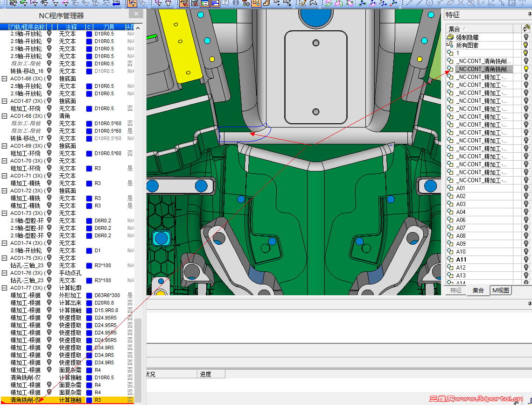Image resolution: width=532 pixels, height=405 pixels.
Task: Collapse the ACO1-75 (3X) group
Action: pos(4,258)
